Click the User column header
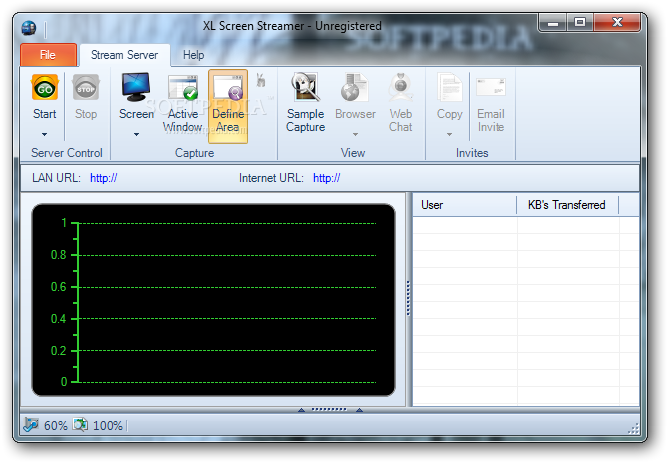668x463 pixels. click(x=465, y=205)
